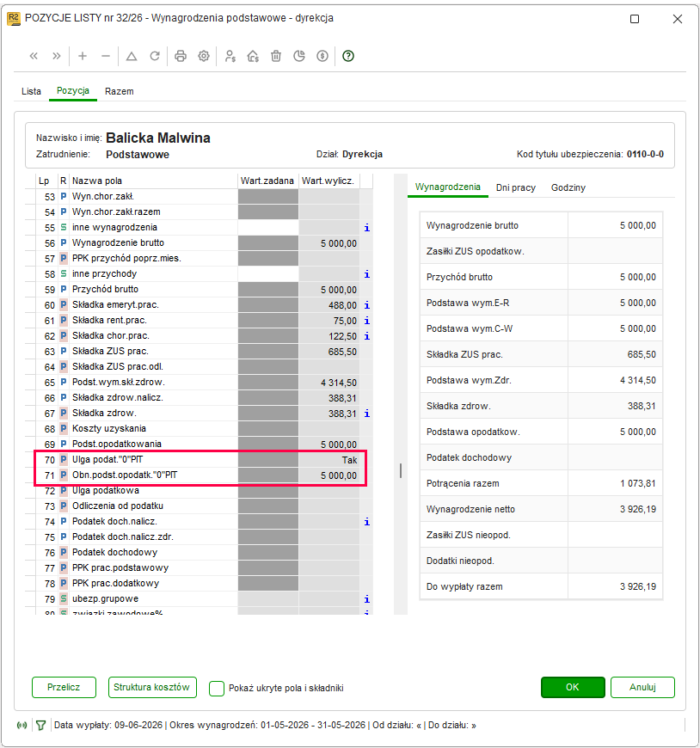Cancel with the Anuluj button
The image size is (700, 748).
coord(642,688)
